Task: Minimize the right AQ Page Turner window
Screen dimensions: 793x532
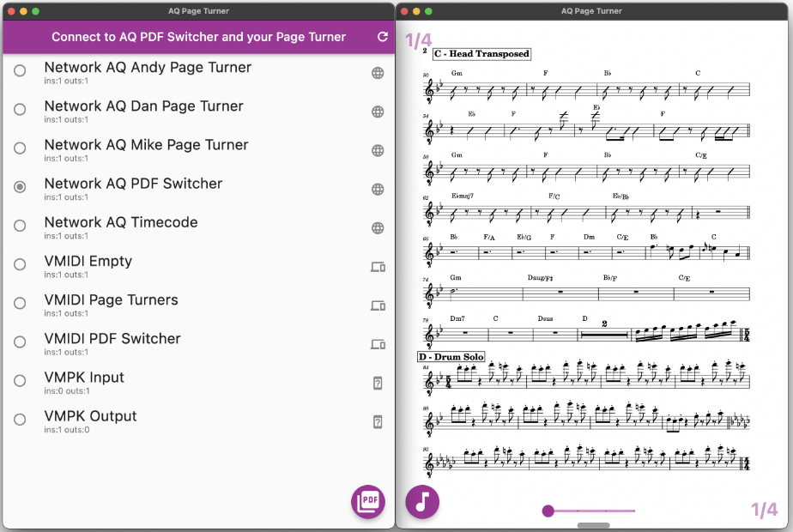Action: [x=416, y=11]
